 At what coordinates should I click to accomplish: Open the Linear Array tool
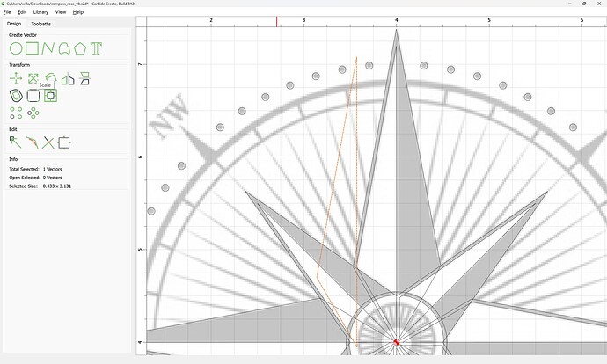16,113
